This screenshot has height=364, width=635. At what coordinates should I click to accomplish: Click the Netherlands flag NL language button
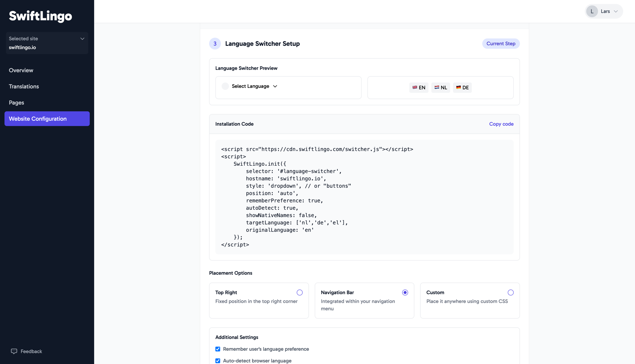(441, 87)
